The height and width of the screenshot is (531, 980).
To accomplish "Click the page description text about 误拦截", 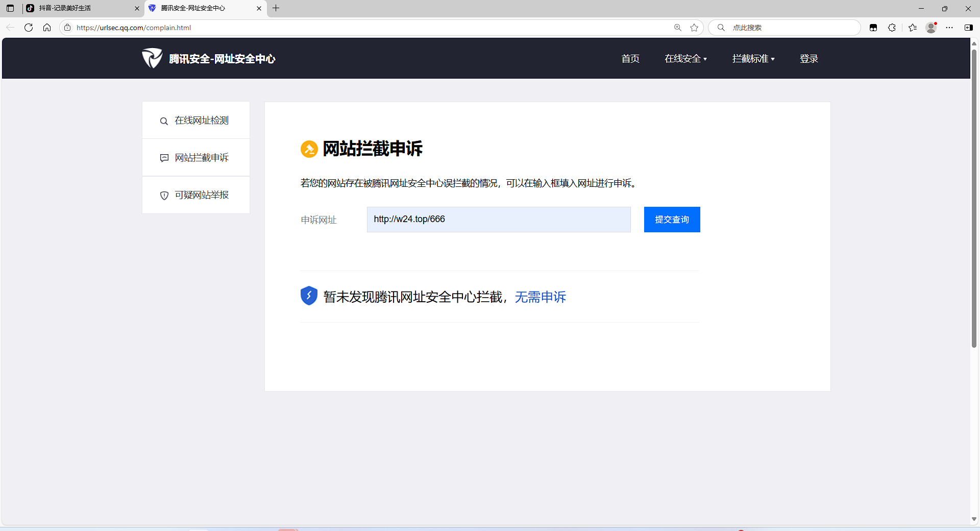I will pos(470,183).
